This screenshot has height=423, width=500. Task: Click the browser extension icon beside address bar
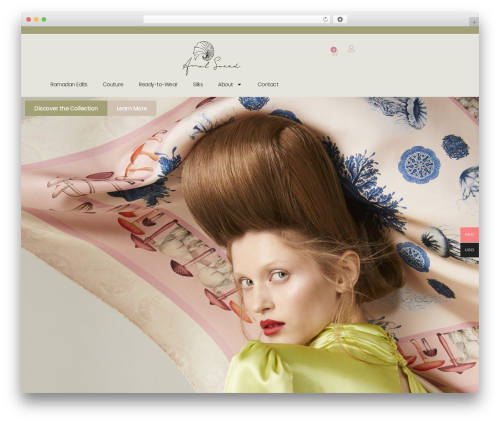click(x=340, y=20)
